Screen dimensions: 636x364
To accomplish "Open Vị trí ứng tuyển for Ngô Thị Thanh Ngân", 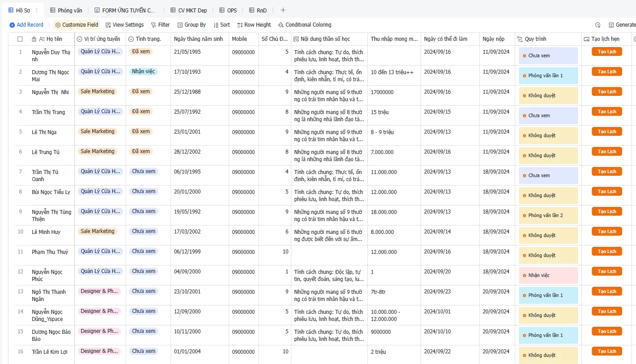I will 100,291.
